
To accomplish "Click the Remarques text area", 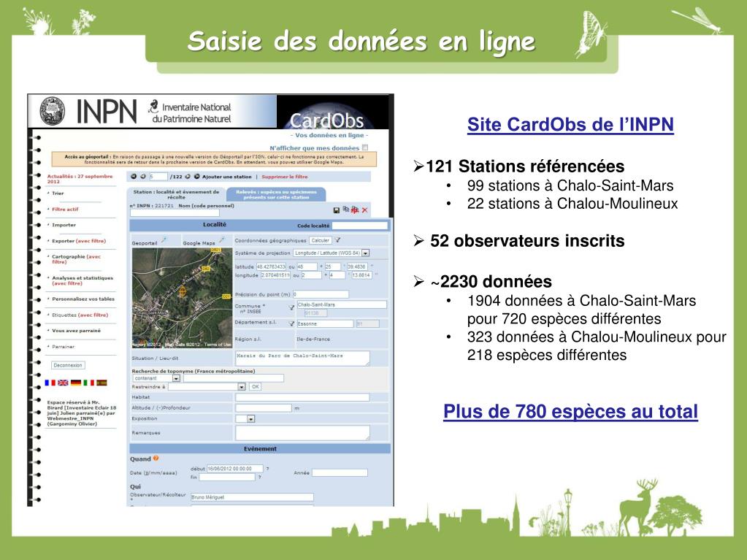I will (302, 433).
